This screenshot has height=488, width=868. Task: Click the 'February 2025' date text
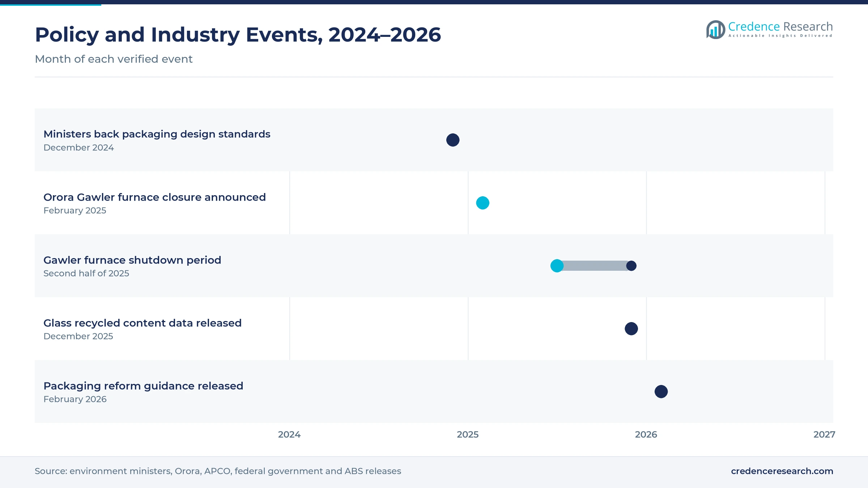(75, 210)
